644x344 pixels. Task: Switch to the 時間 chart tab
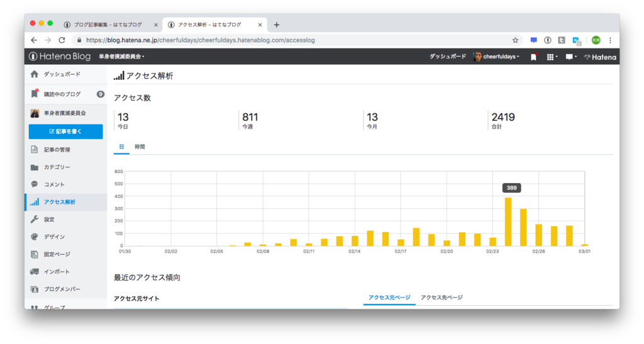click(140, 147)
